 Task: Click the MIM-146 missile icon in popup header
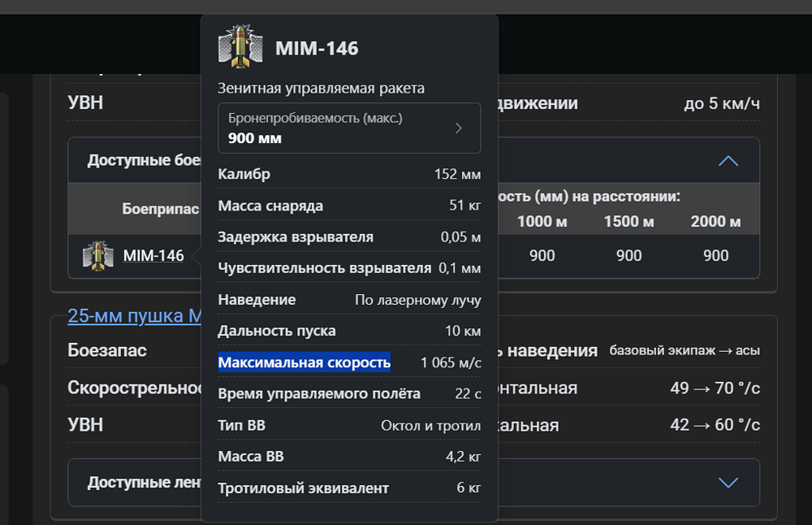240,46
